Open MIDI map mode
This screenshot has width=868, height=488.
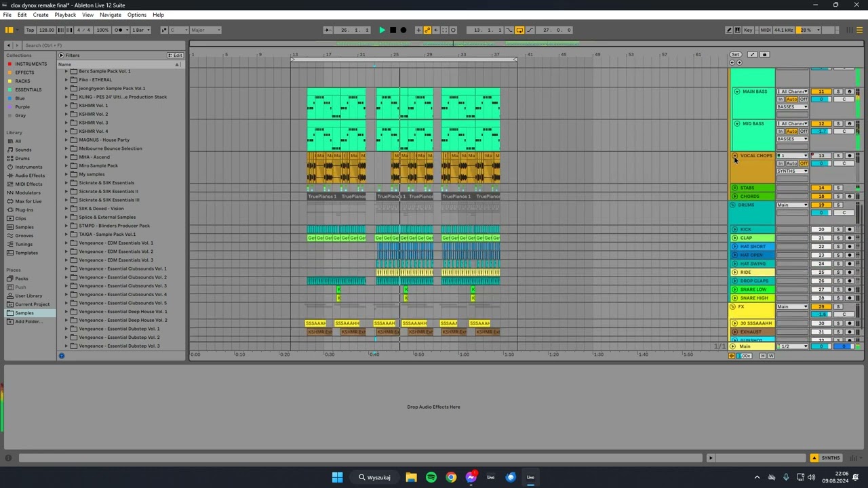pos(766,30)
